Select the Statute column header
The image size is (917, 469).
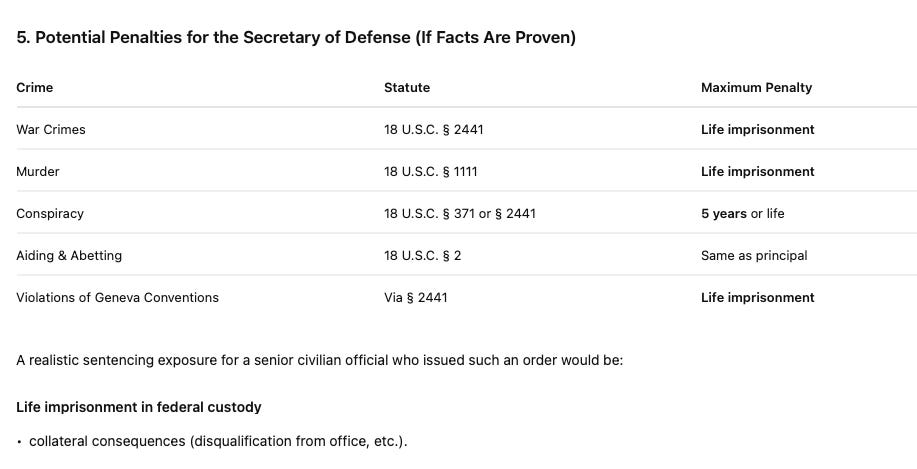[407, 88]
